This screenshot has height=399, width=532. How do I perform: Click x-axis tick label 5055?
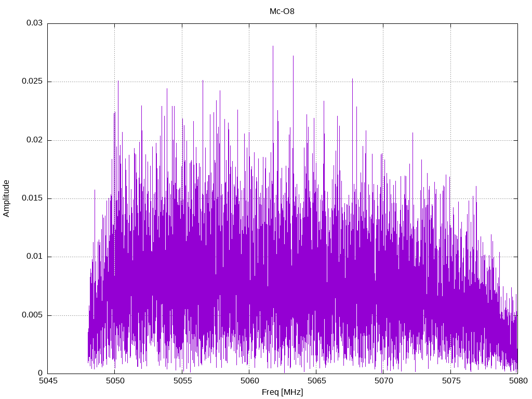(182, 381)
